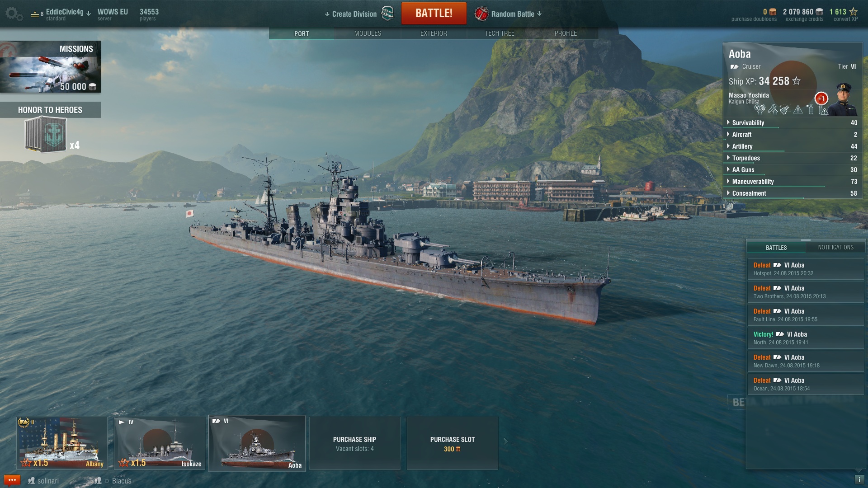Viewport: 868px width, 488px height.
Task: Select the Isokaze ship thumbnail
Action: coord(160,443)
